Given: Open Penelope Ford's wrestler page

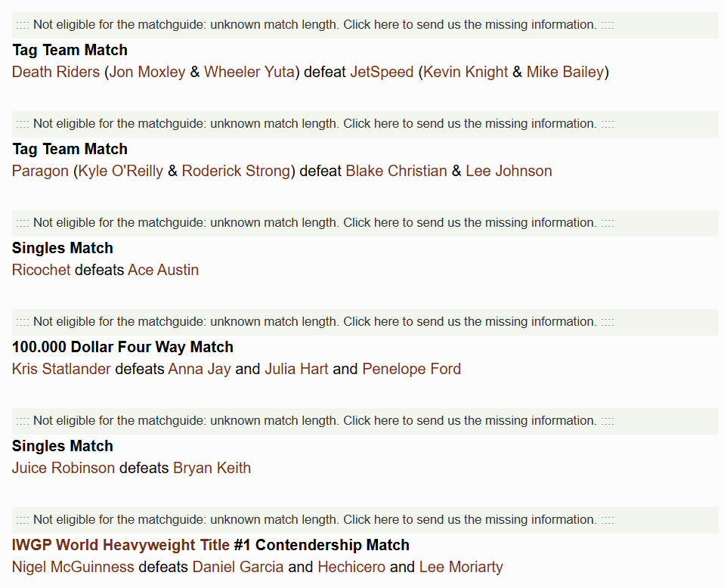Looking at the screenshot, I should coord(411,369).
